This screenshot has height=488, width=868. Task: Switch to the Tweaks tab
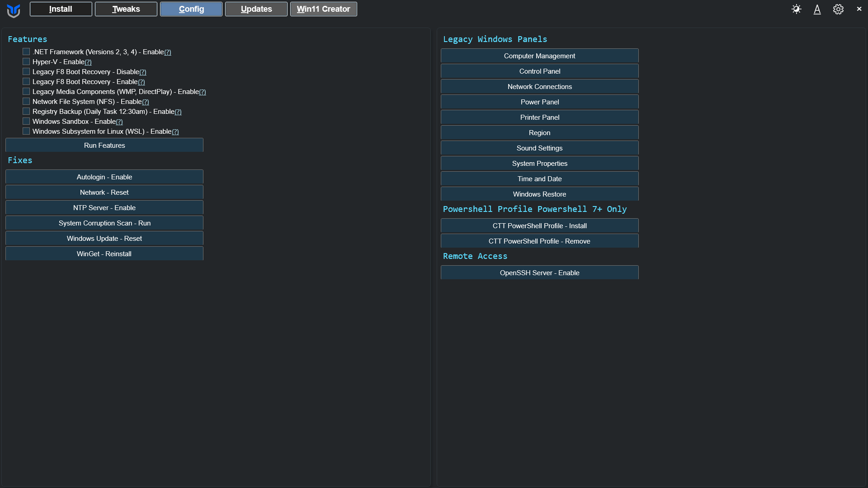(126, 9)
